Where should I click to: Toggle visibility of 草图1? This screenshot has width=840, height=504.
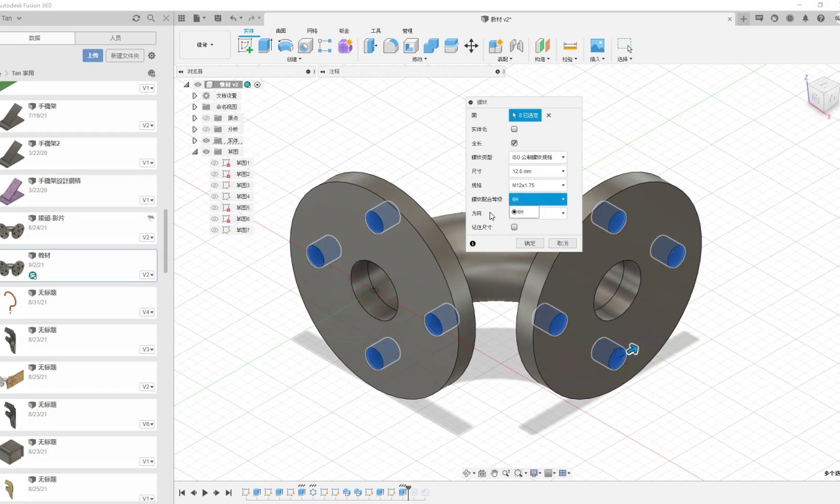click(215, 163)
